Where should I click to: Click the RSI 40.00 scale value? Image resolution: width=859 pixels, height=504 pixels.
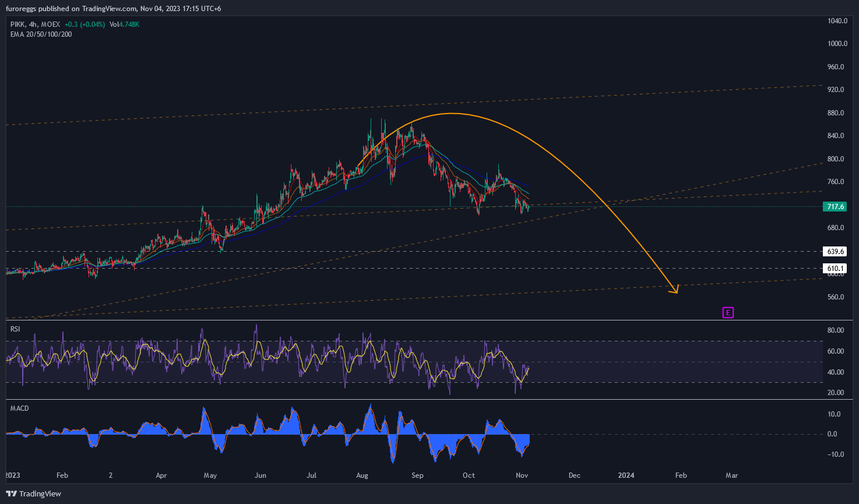tap(836, 372)
